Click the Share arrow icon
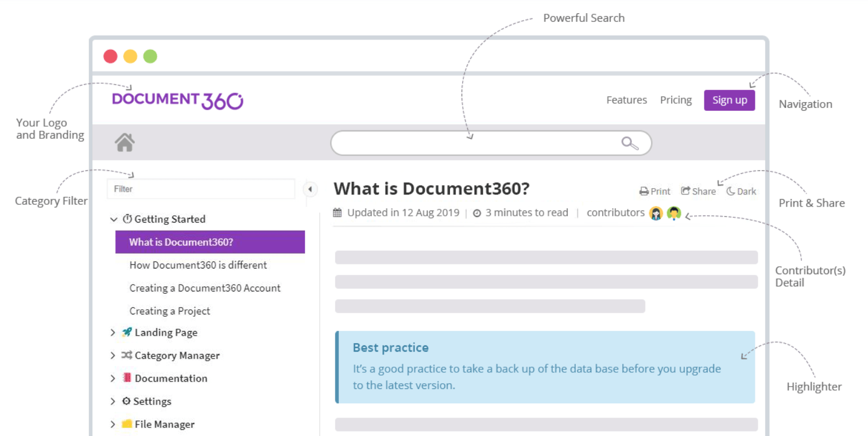The height and width of the screenshot is (436, 868). click(685, 190)
